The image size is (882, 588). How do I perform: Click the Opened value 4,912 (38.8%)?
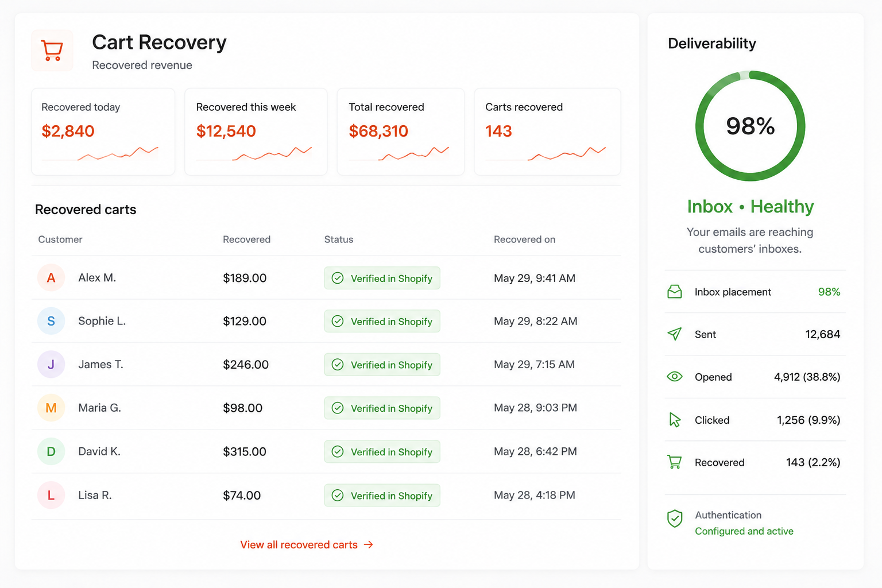pos(807,377)
